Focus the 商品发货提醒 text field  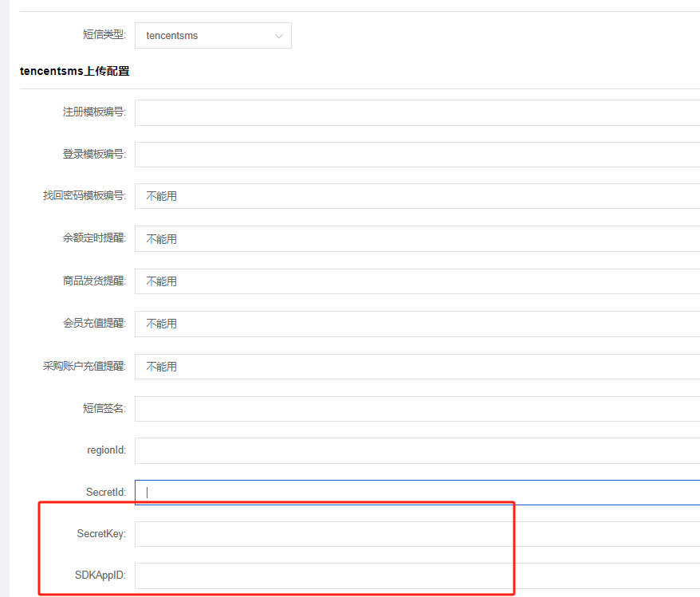click(x=416, y=281)
